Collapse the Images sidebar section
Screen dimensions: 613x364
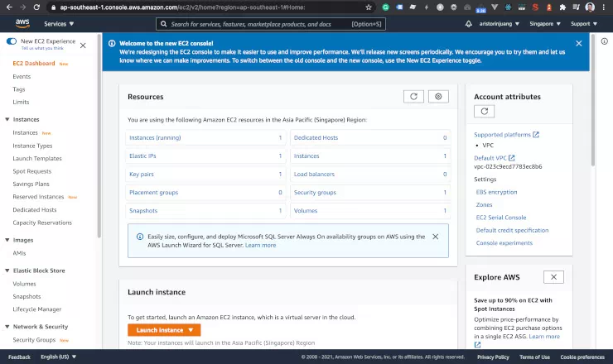coord(7,240)
